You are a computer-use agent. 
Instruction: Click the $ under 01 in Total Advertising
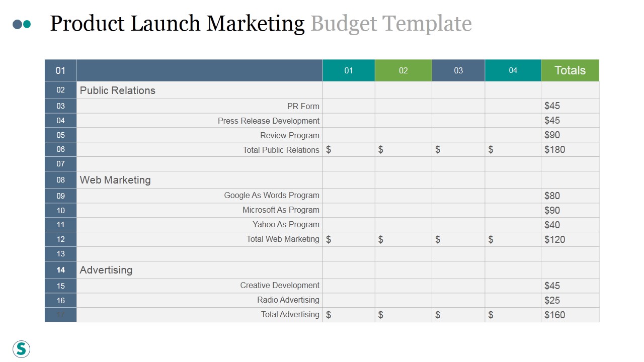click(x=329, y=315)
